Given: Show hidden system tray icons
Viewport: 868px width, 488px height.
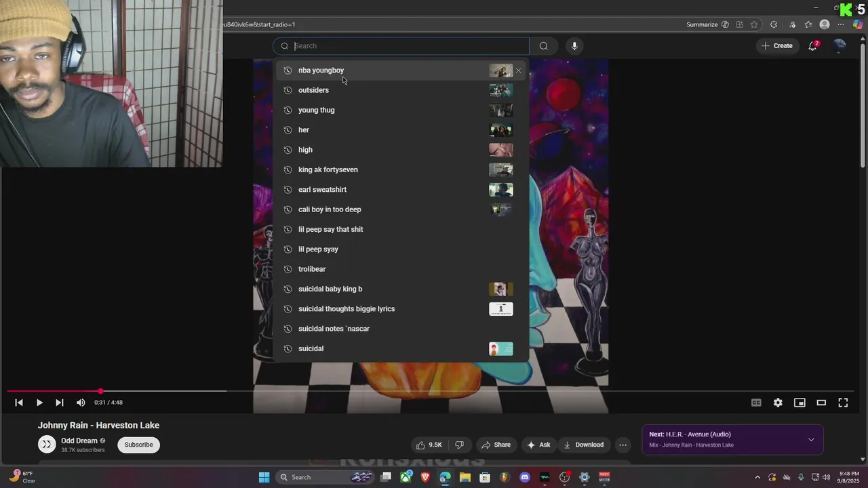Looking at the screenshot, I should [x=757, y=477].
